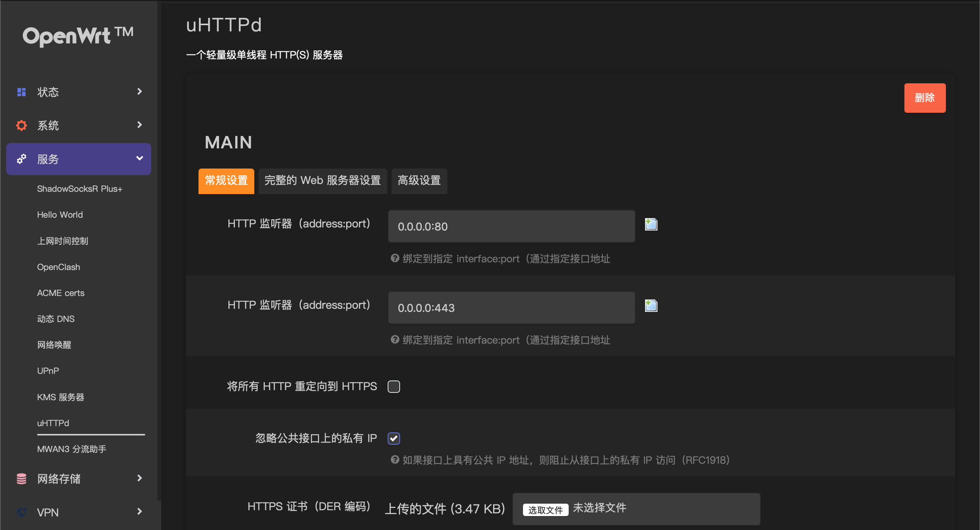
Task: Add another HTTP listener entry for port 443
Action: 651,305
